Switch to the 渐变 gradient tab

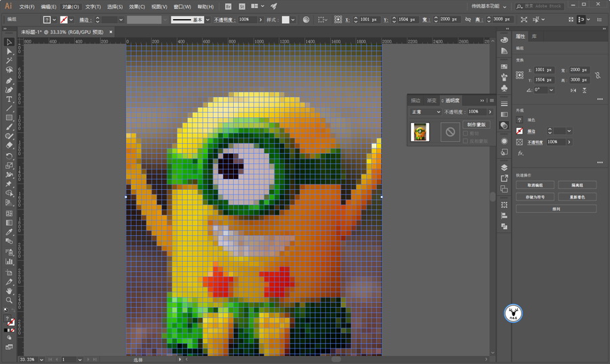point(431,100)
